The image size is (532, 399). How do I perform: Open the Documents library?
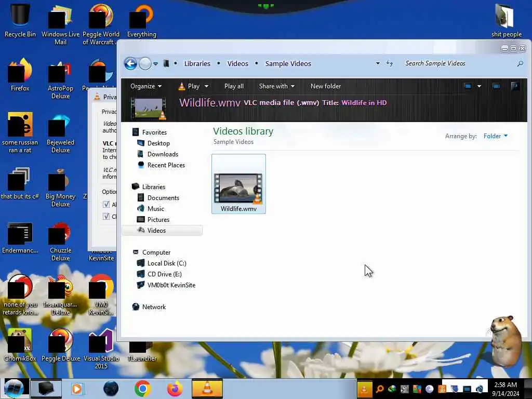pyautogui.click(x=158, y=198)
